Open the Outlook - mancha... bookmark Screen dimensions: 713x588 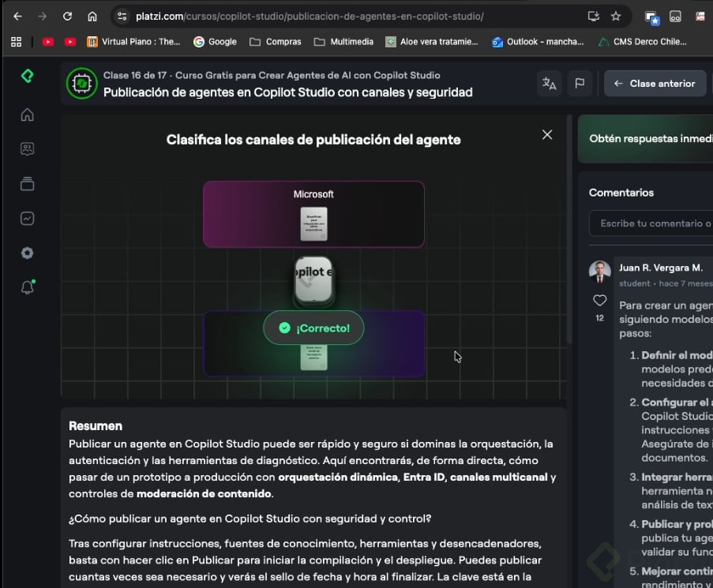point(538,42)
